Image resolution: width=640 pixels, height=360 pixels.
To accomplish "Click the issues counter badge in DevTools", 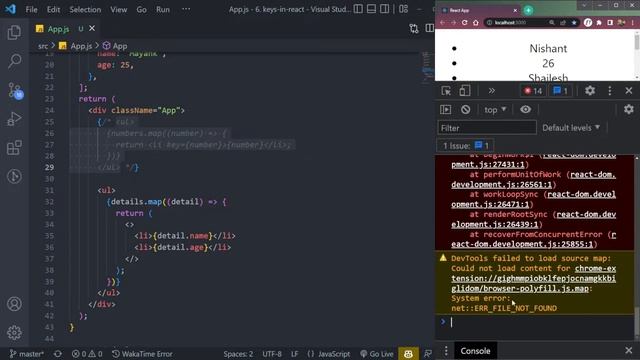I will point(560,91).
